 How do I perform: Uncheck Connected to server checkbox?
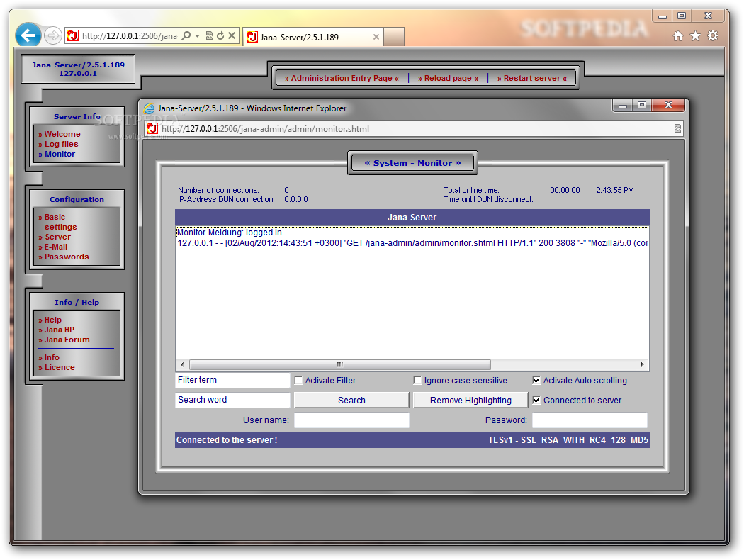pyautogui.click(x=536, y=401)
